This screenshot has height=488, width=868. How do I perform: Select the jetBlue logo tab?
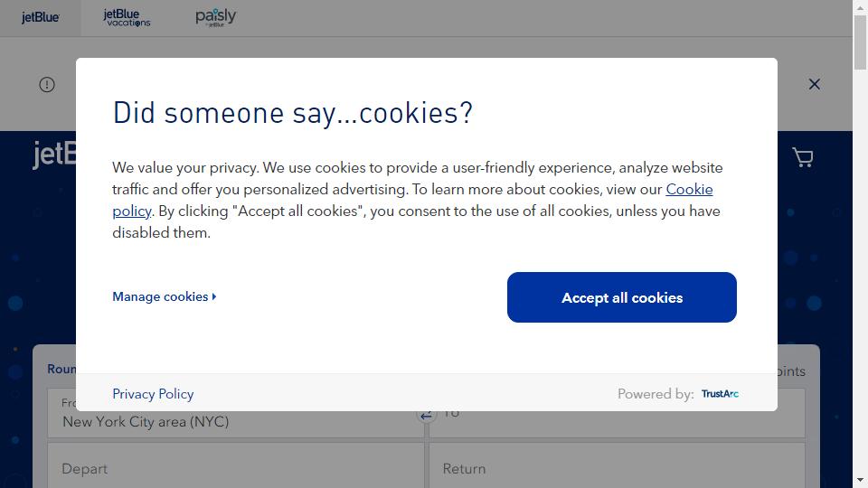(x=41, y=18)
